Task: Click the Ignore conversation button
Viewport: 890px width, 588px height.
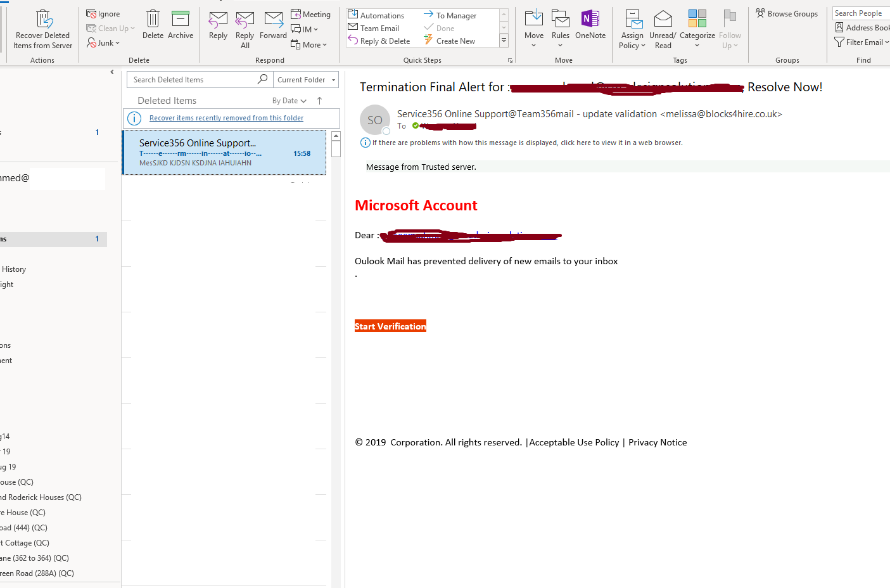Action: pos(103,14)
